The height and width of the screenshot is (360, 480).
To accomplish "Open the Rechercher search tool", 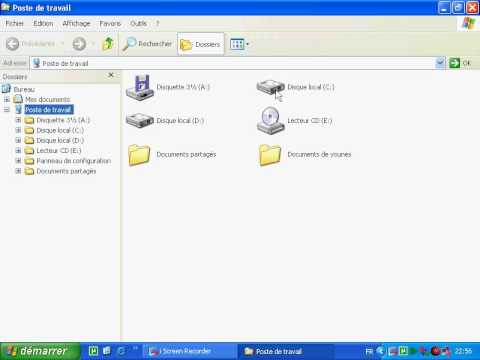I will pos(147,44).
